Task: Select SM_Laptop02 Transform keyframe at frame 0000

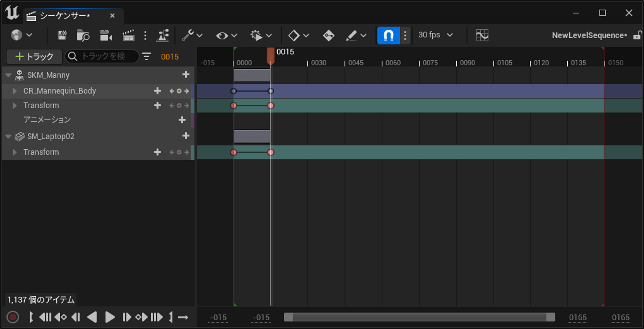Action: click(x=233, y=152)
